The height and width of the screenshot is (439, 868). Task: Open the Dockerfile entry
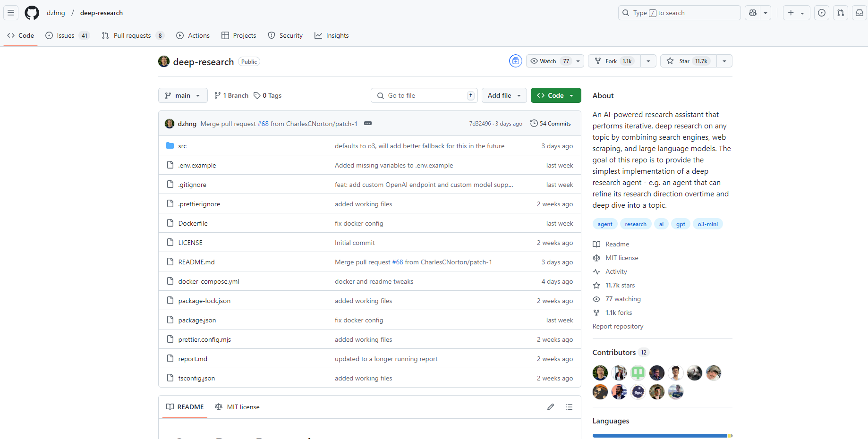click(x=193, y=223)
